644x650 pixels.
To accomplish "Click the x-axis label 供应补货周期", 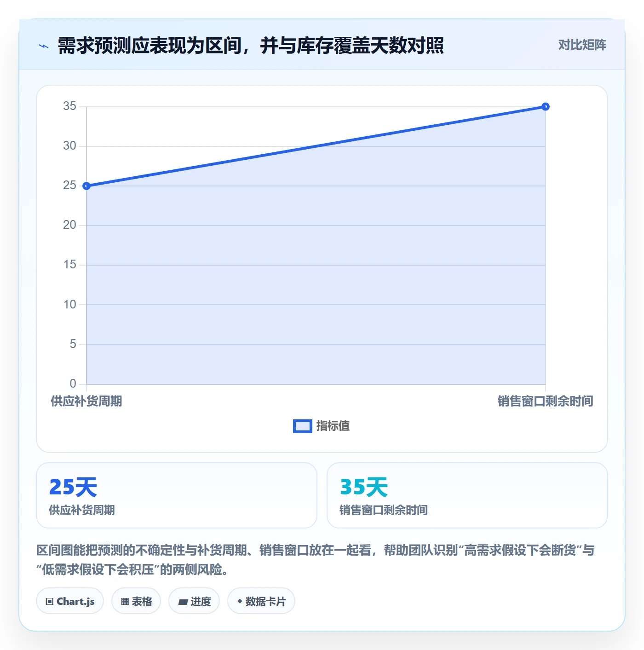I will pos(86,401).
